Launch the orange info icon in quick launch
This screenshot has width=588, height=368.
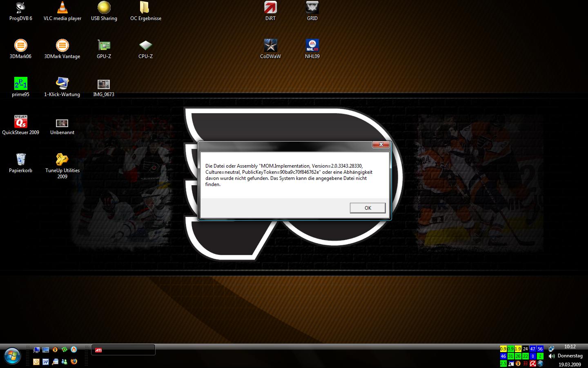(55, 350)
